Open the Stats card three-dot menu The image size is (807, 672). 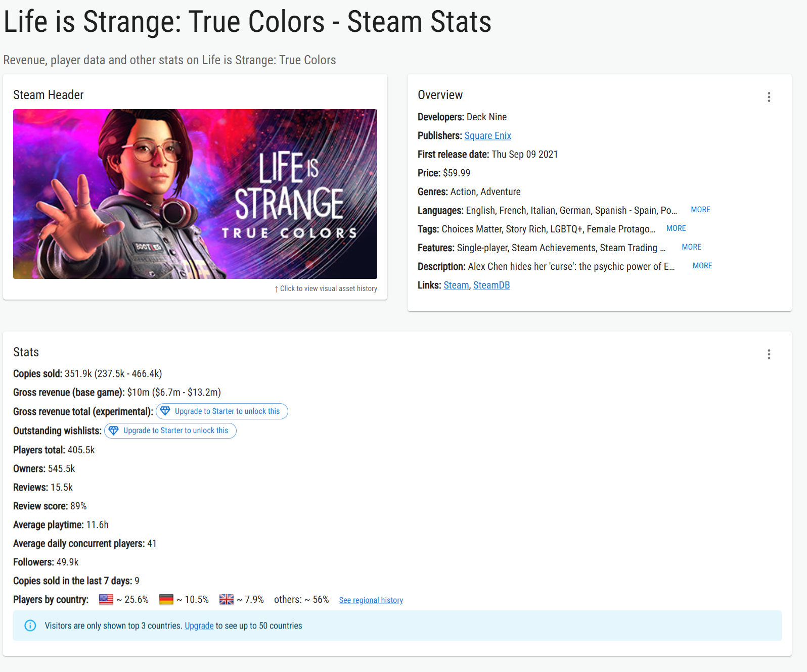tap(769, 354)
